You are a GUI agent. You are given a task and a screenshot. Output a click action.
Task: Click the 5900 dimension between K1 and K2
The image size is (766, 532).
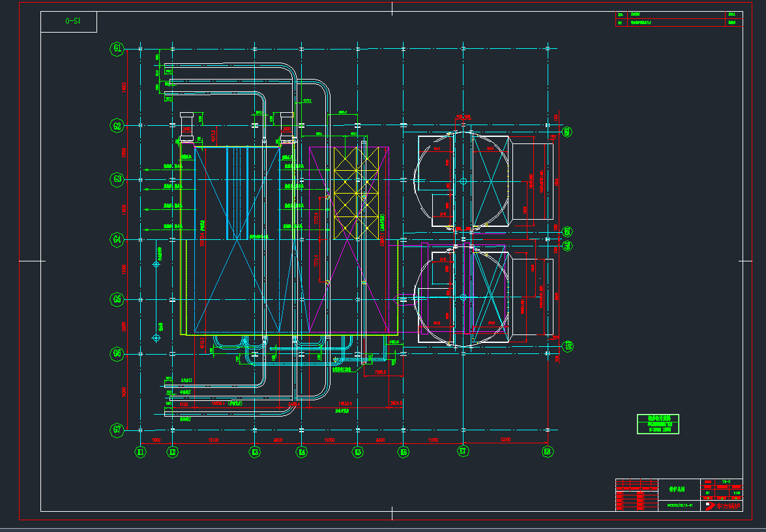(x=156, y=441)
